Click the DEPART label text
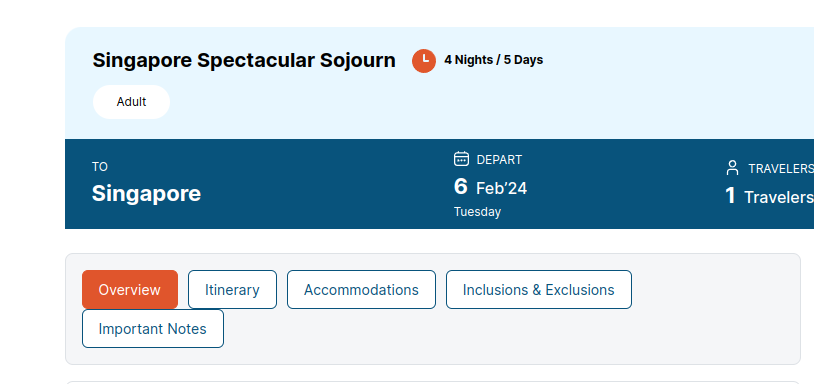The image size is (814, 384). pos(499,160)
